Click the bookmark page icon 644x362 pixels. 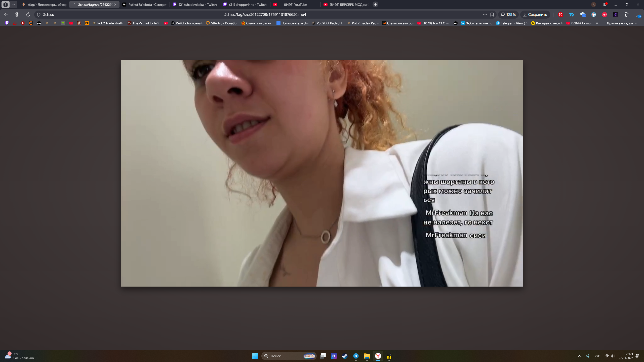[x=492, y=15]
